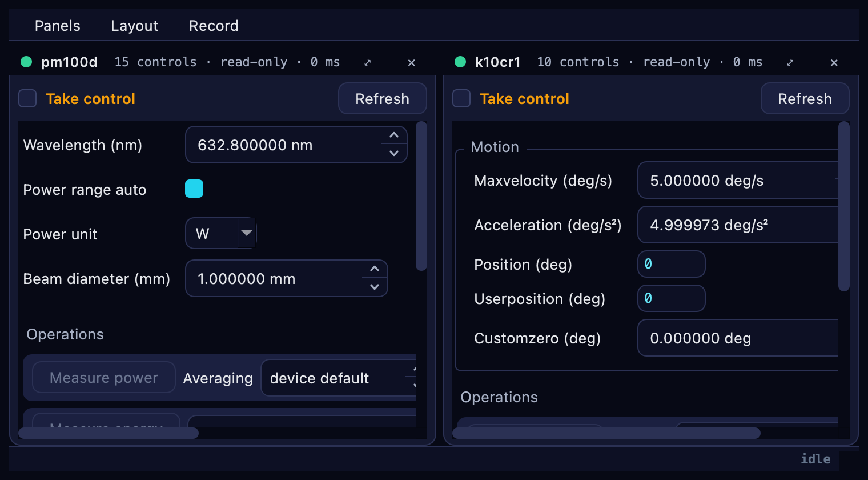Open the Power unit dropdown
The image size is (868, 480).
(221, 233)
